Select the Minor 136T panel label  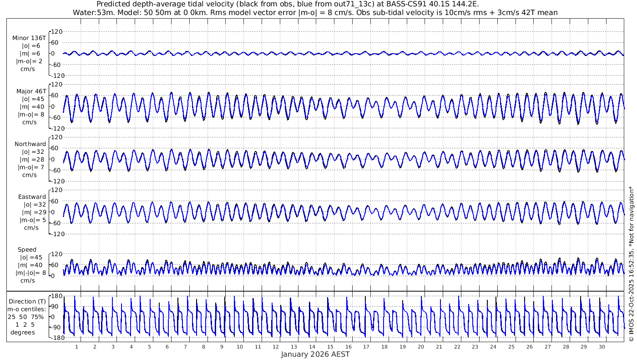[x=29, y=38]
